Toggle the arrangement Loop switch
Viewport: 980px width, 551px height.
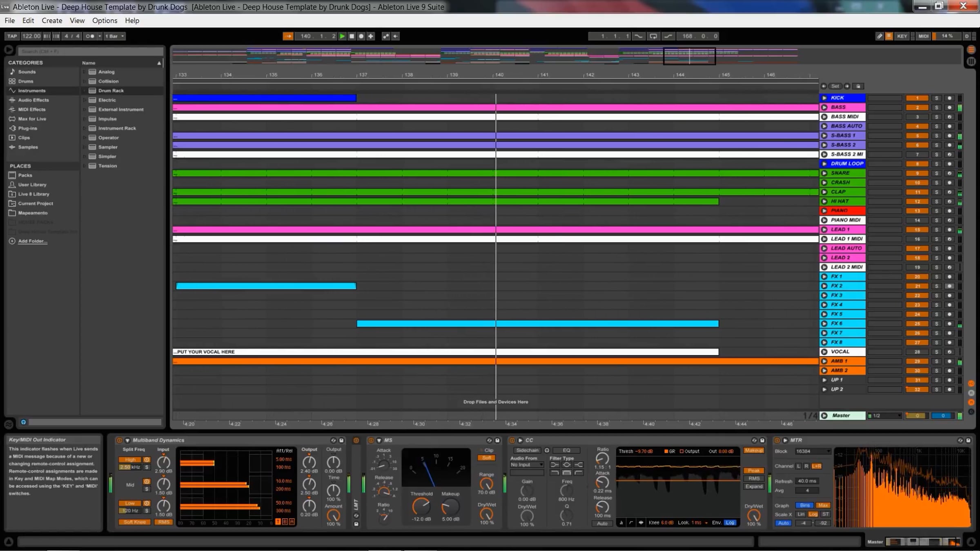653,36
